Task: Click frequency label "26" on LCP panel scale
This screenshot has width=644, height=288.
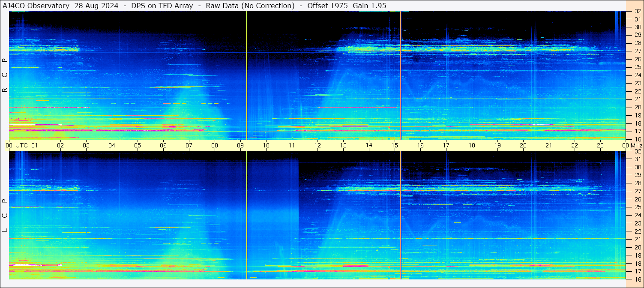Action: [637, 199]
